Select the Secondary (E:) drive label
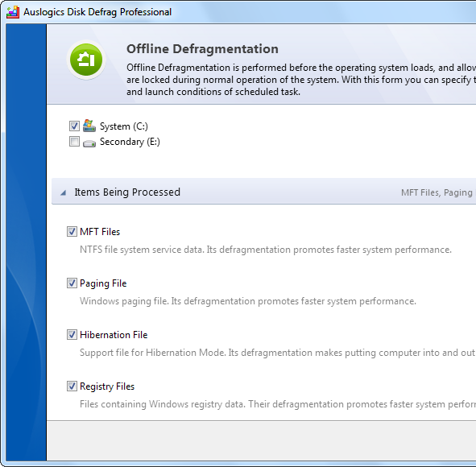This screenshot has width=476, height=467. tap(130, 142)
